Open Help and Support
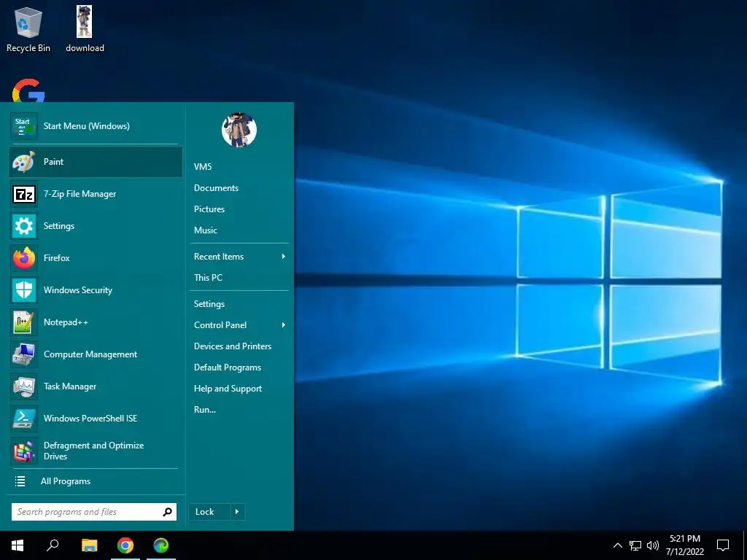The height and width of the screenshot is (560, 747). (228, 389)
